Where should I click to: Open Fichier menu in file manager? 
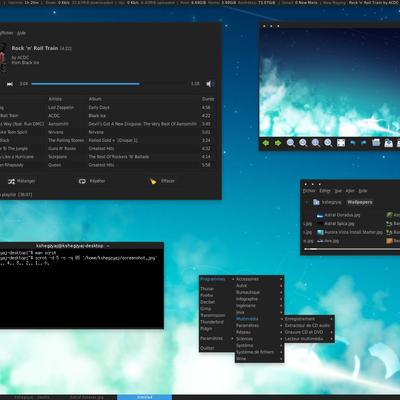pos(309,191)
